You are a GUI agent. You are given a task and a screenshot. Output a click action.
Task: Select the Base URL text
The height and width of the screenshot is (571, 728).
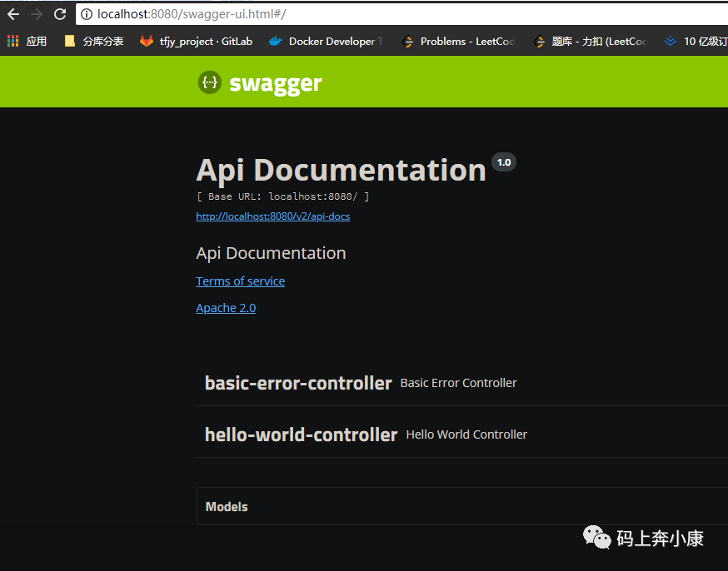point(282,196)
